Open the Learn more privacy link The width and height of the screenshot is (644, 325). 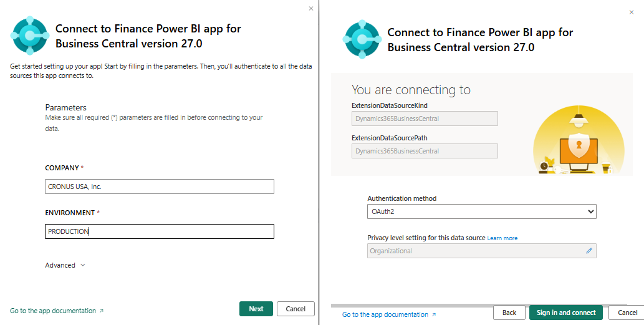coord(502,238)
